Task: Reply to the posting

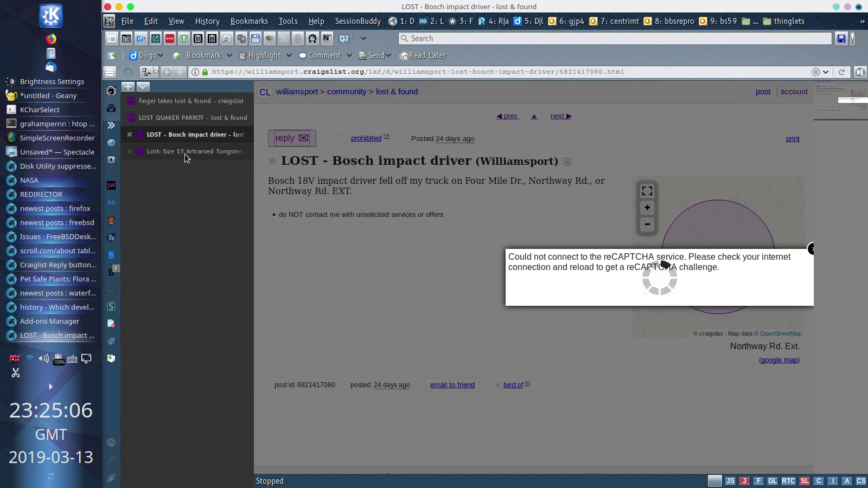Action: click(x=292, y=138)
